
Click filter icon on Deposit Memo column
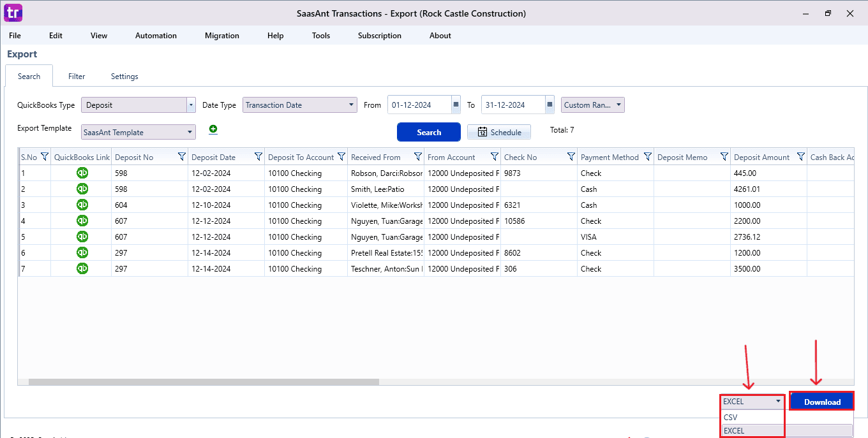[x=724, y=157]
